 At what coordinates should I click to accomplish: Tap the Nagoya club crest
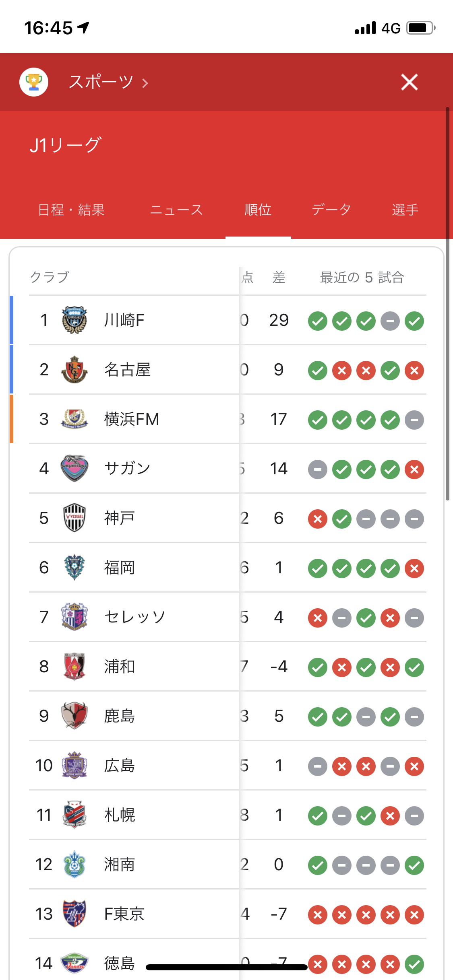click(x=74, y=370)
